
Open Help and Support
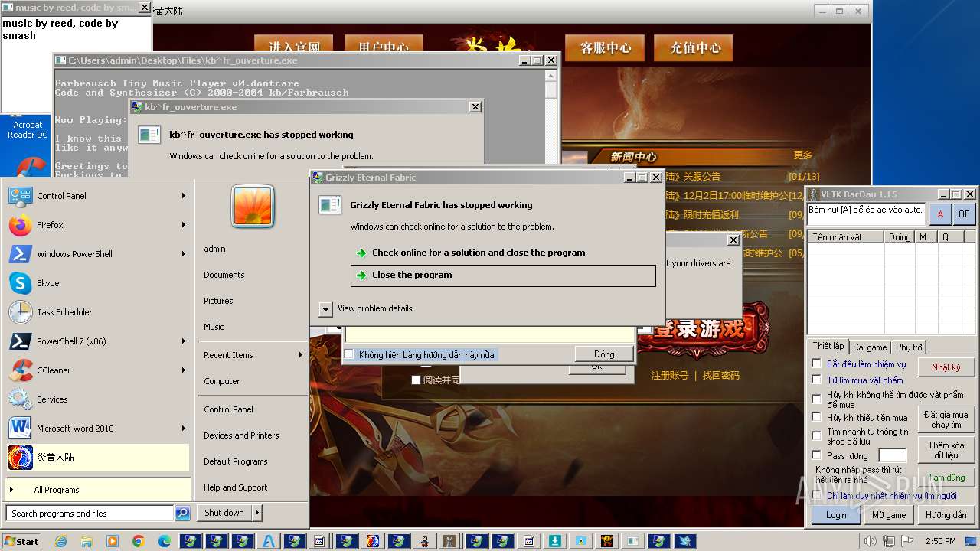coord(235,487)
